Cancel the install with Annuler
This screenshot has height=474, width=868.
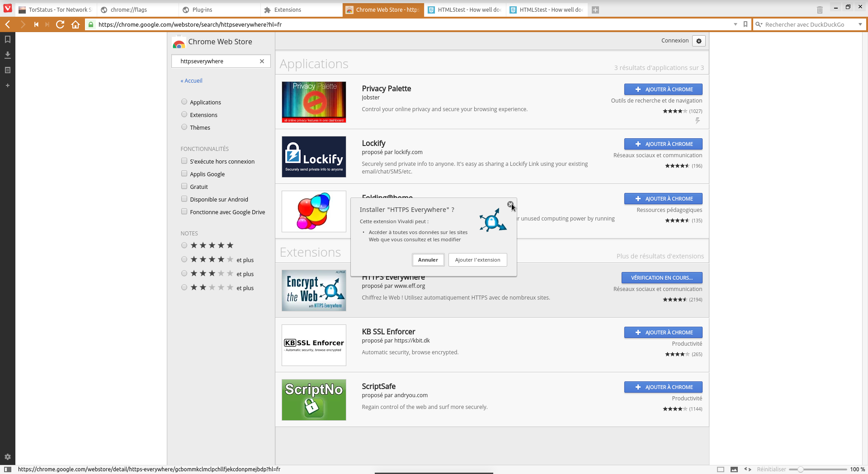(428, 260)
